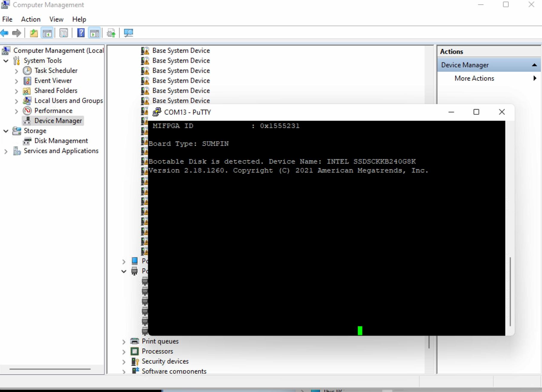Collapse the Storage node
Image resolution: width=542 pixels, height=392 pixels.
[6, 131]
